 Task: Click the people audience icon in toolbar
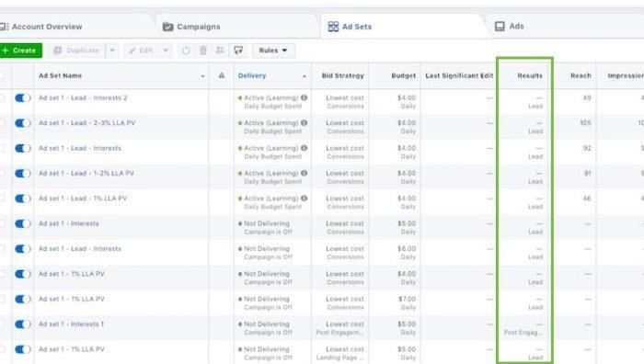(220, 51)
